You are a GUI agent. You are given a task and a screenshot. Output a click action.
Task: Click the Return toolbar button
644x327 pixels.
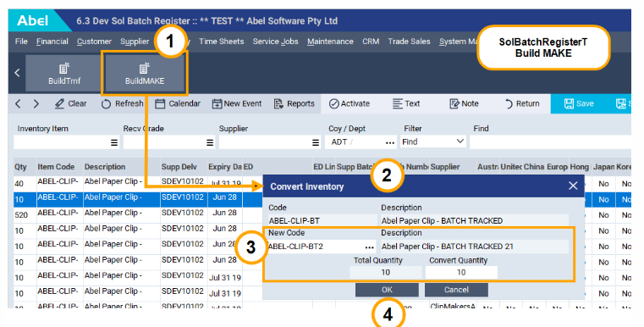[522, 103]
